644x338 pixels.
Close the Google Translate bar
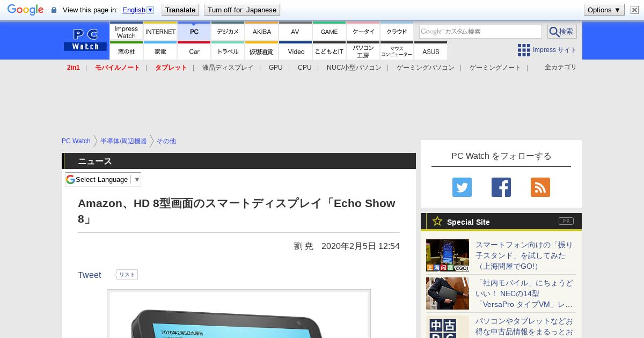634,10
